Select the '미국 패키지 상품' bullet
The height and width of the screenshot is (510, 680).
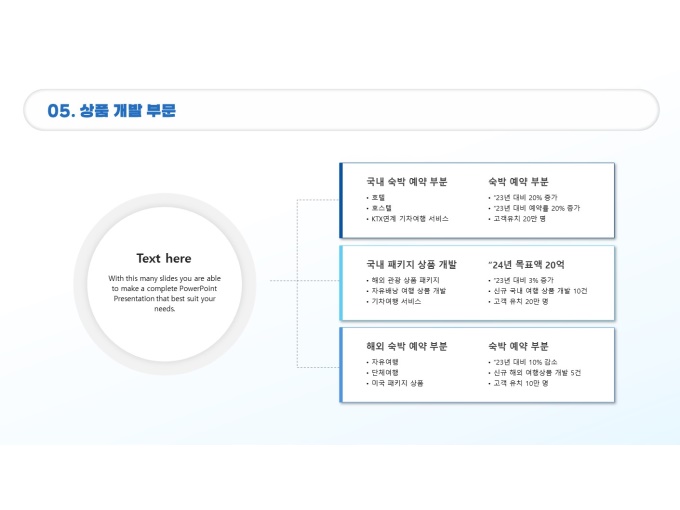click(397, 383)
